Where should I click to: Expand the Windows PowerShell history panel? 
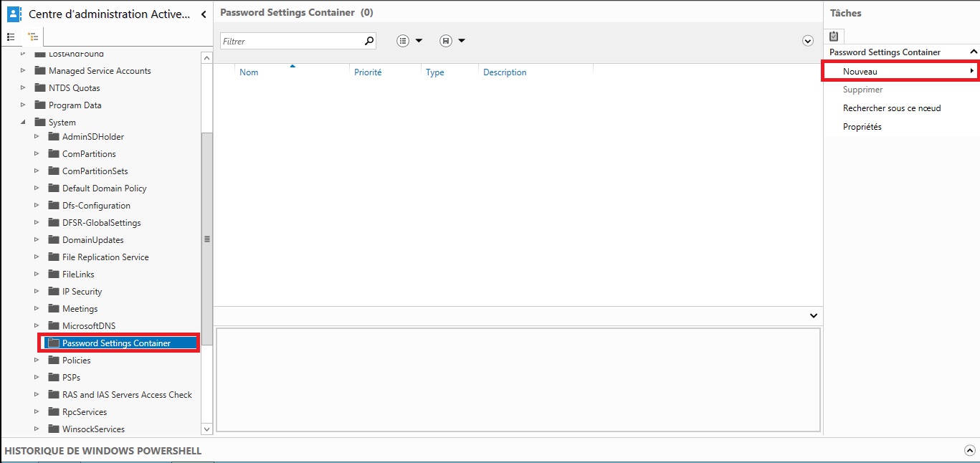pyautogui.click(x=969, y=450)
